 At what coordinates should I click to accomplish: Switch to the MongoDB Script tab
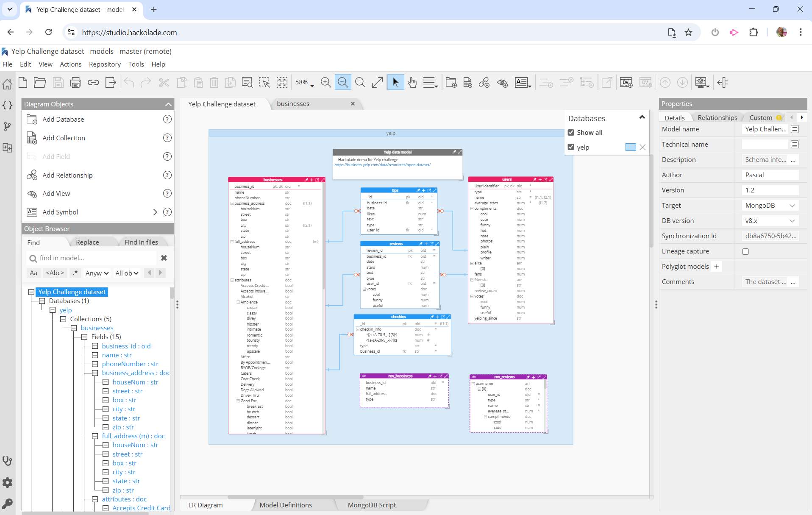click(x=371, y=505)
